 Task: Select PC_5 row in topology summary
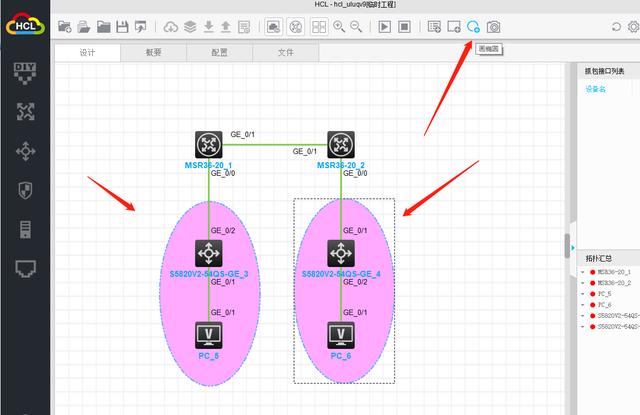point(604,294)
